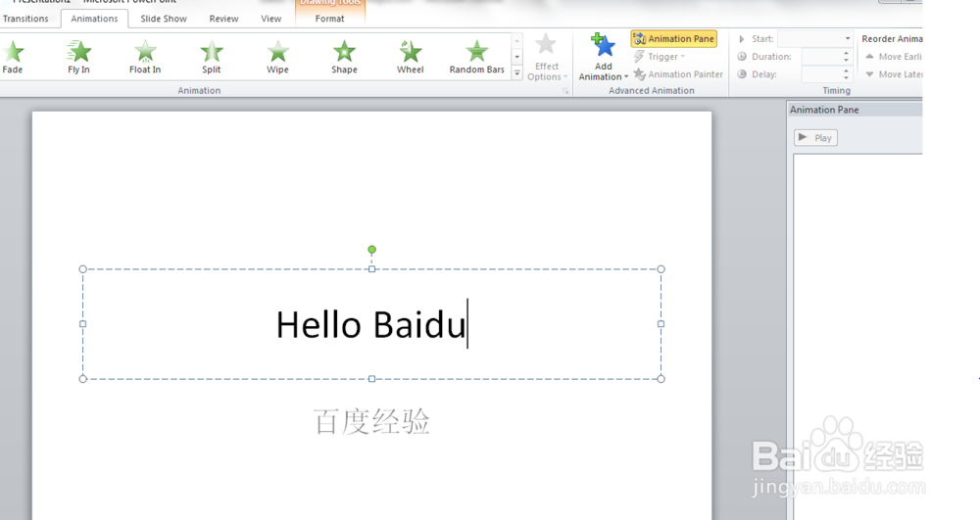Click the Hello Baidu title text
The height and width of the screenshot is (520, 980).
click(371, 324)
